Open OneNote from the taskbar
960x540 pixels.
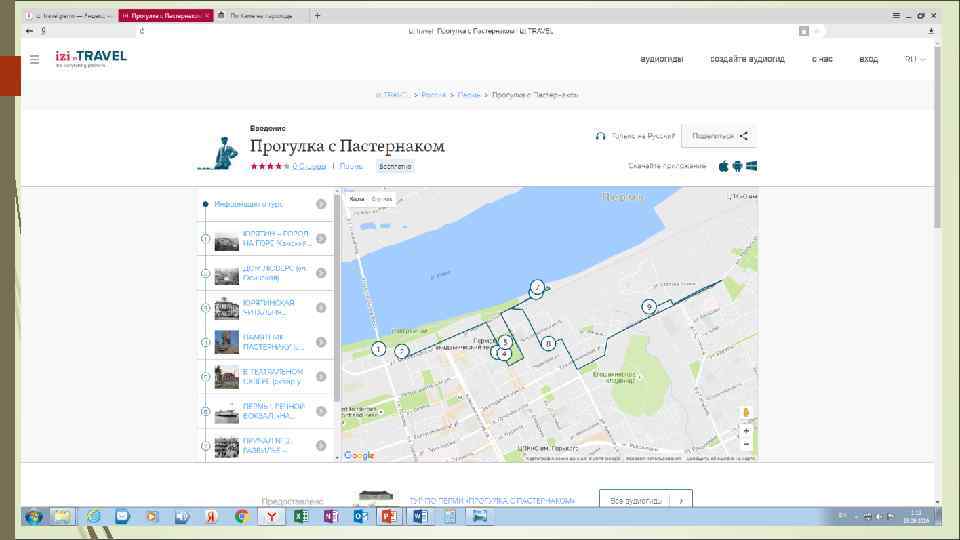click(x=331, y=517)
